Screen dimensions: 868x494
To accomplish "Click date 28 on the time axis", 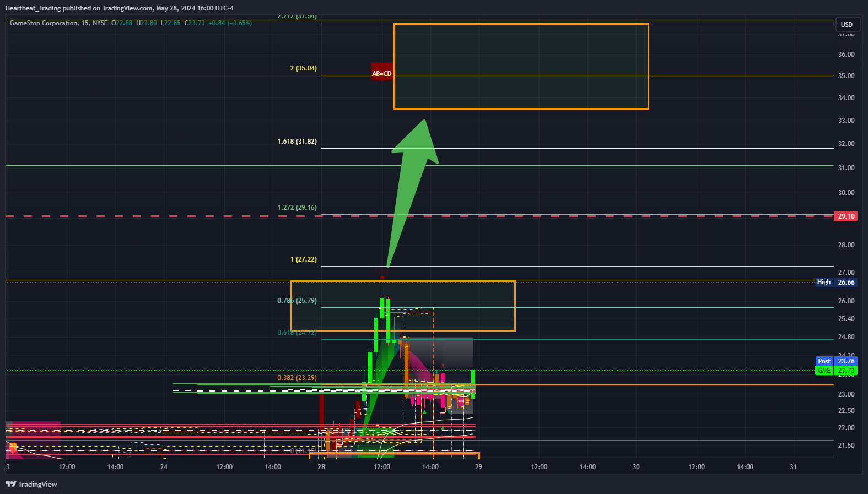I will [321, 467].
